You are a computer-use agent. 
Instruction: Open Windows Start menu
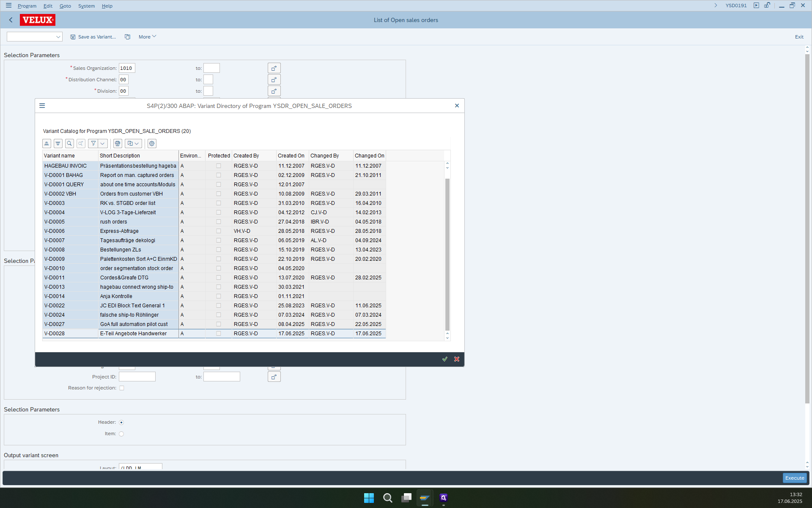(x=369, y=498)
